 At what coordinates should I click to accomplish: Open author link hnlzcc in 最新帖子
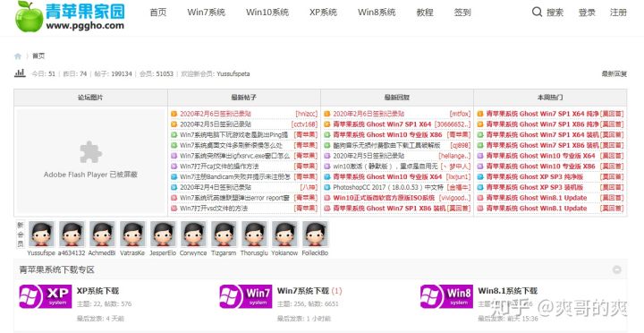click(307, 114)
